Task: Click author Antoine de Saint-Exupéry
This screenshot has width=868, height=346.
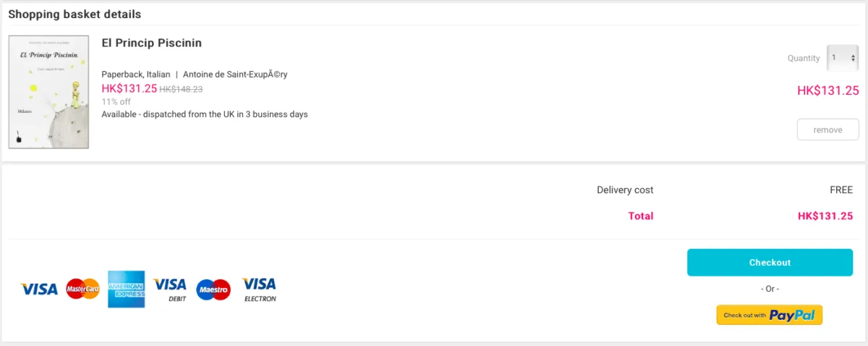Action: (x=235, y=75)
